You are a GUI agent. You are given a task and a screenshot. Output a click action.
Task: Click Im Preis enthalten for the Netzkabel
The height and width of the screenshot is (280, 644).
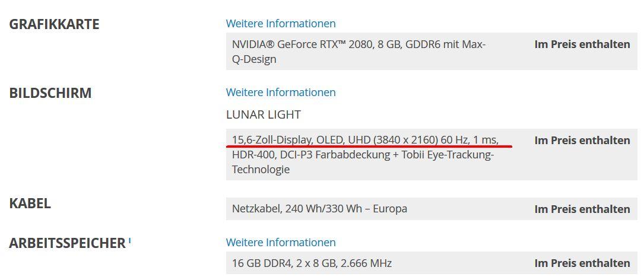582,209
